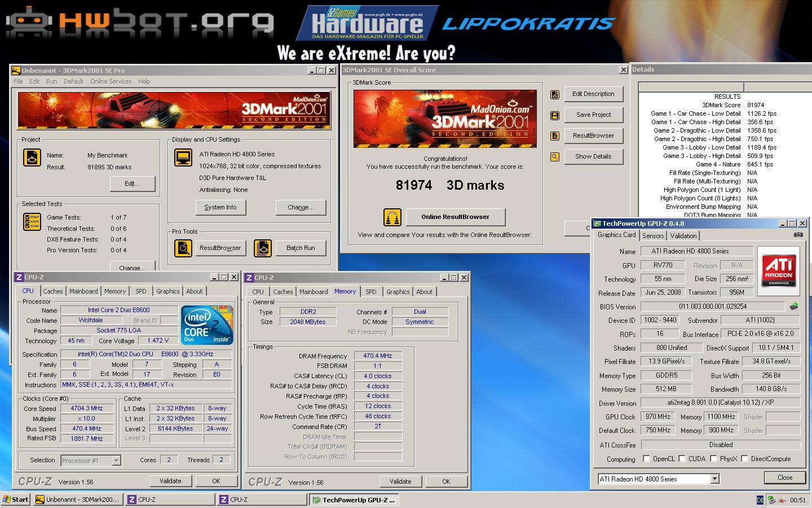The height and width of the screenshot is (508, 812).
Task: Click Validate in CPU-Z Memory window
Action: tap(400, 481)
